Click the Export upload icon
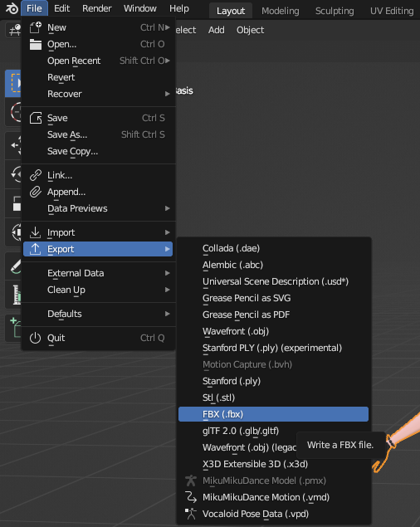This screenshot has width=420, height=527. pos(36,249)
